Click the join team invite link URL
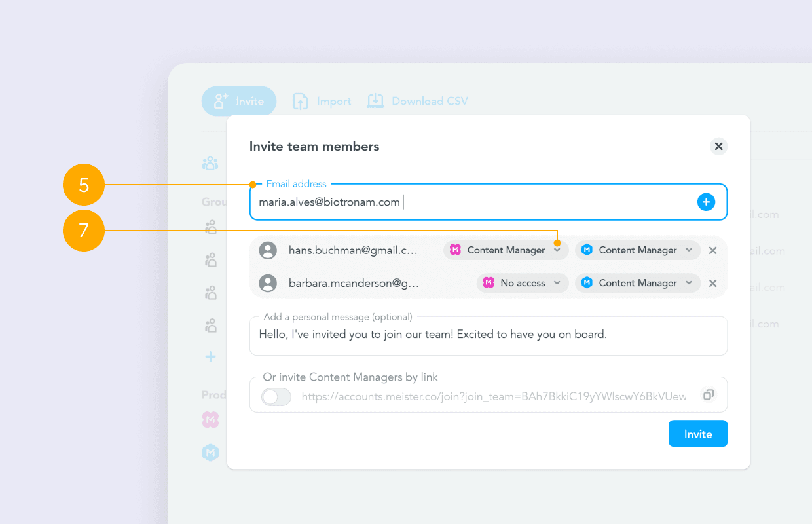 click(x=494, y=396)
